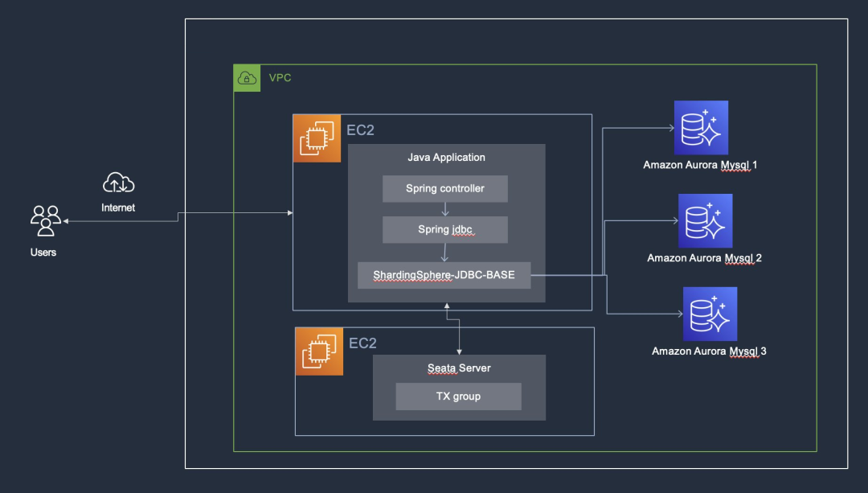
Task: Click the Seata Server title text
Action: [x=459, y=368]
